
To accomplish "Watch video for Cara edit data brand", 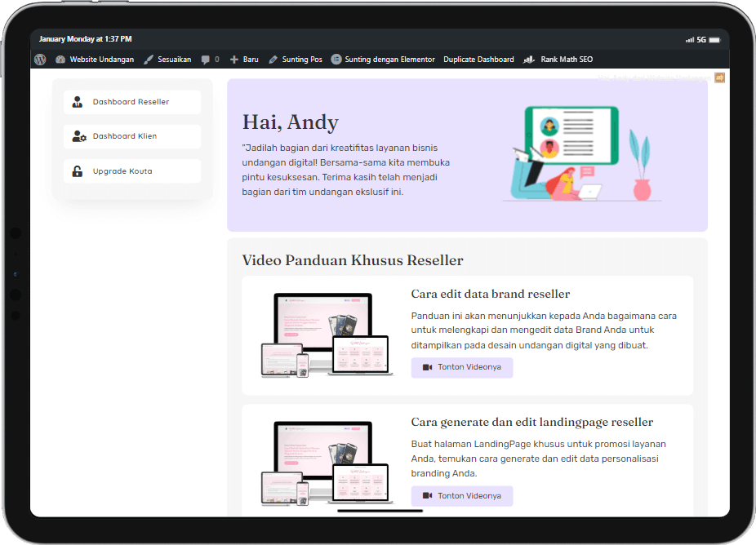I will click(x=462, y=367).
